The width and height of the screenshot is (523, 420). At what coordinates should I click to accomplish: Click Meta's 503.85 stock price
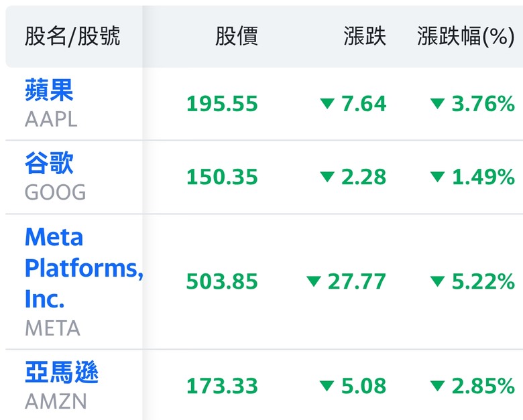tap(222, 281)
